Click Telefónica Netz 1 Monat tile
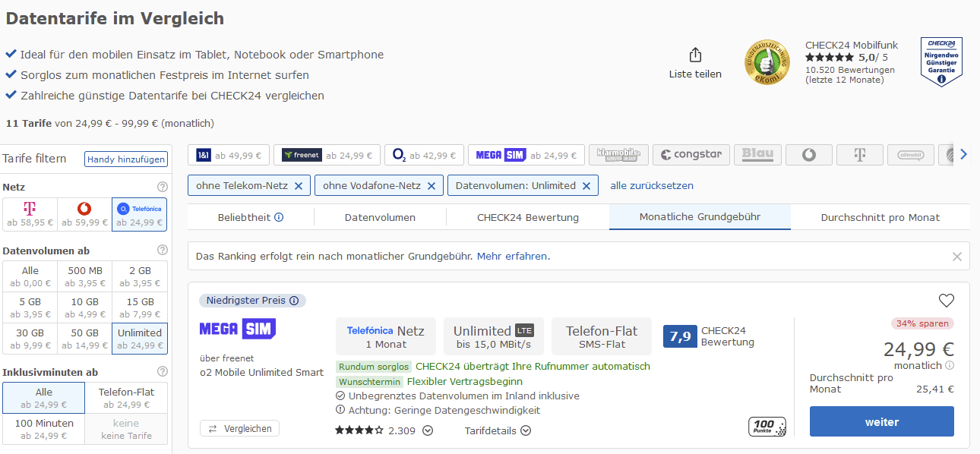 point(386,336)
